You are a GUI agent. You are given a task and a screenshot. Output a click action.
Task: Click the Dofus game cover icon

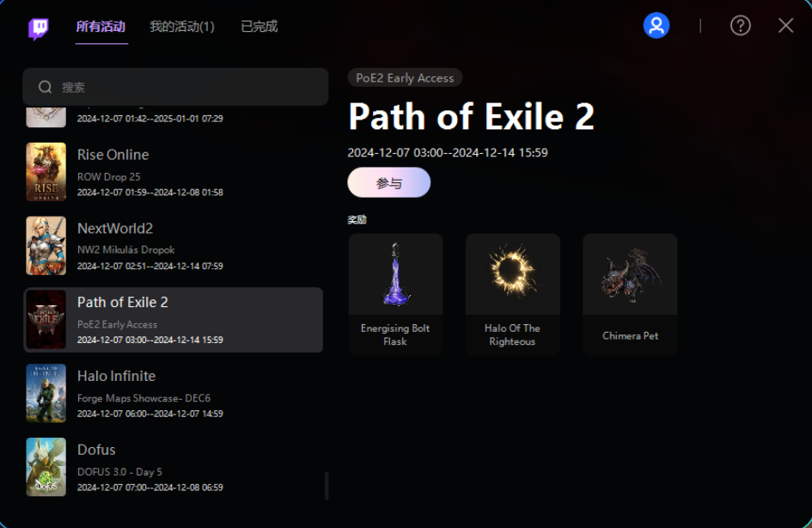pos(46,467)
